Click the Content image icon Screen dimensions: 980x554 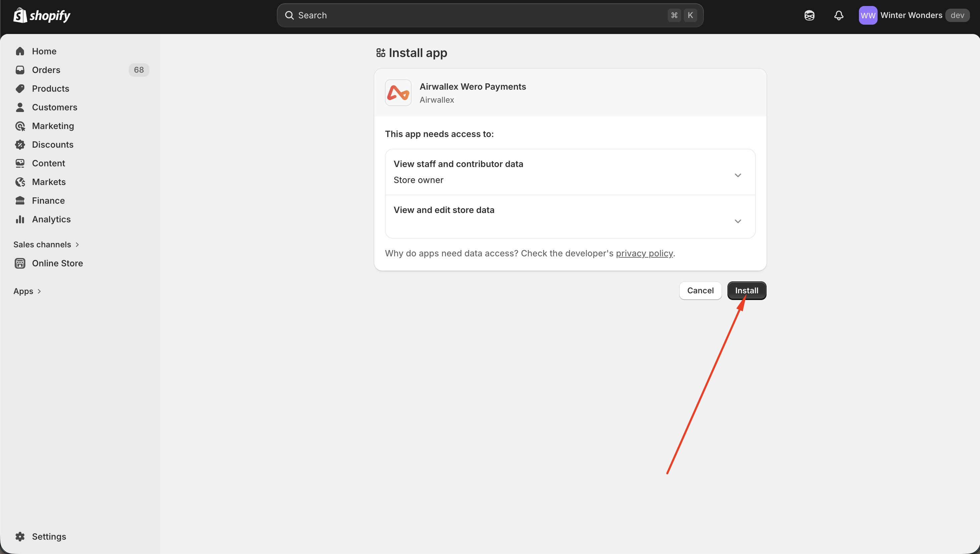click(x=20, y=163)
